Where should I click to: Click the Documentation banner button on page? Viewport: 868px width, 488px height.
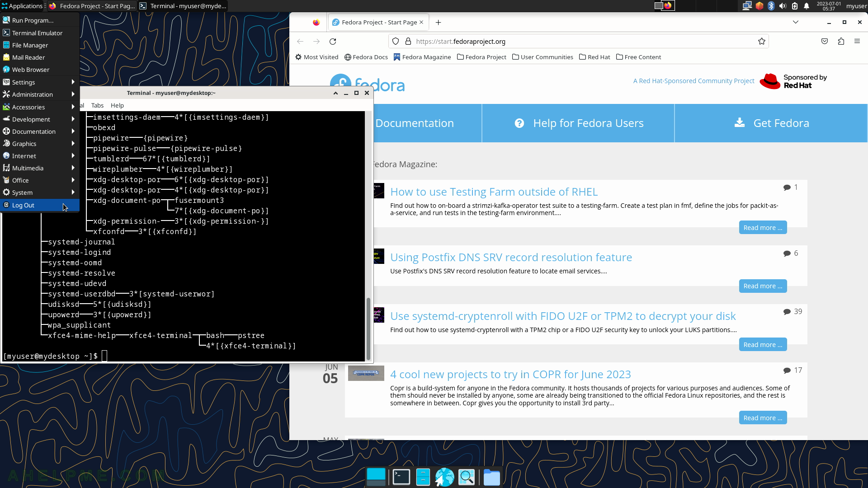pos(428,123)
